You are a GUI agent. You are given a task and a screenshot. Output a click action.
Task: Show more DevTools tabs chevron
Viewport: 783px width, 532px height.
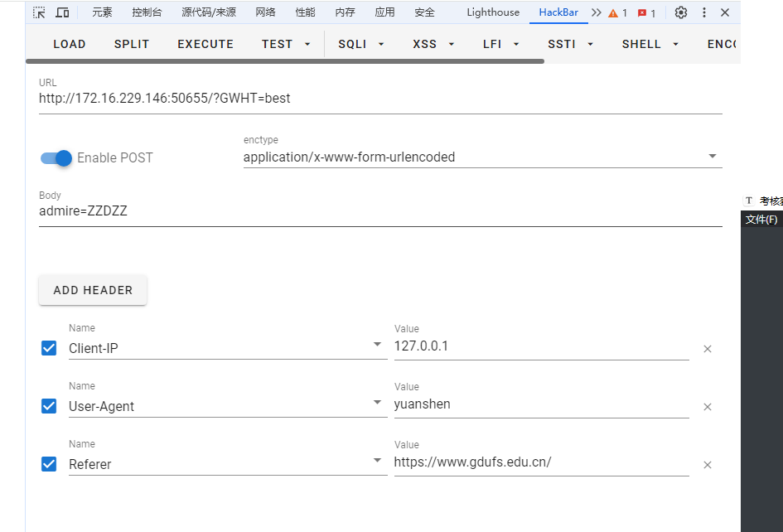pos(597,12)
